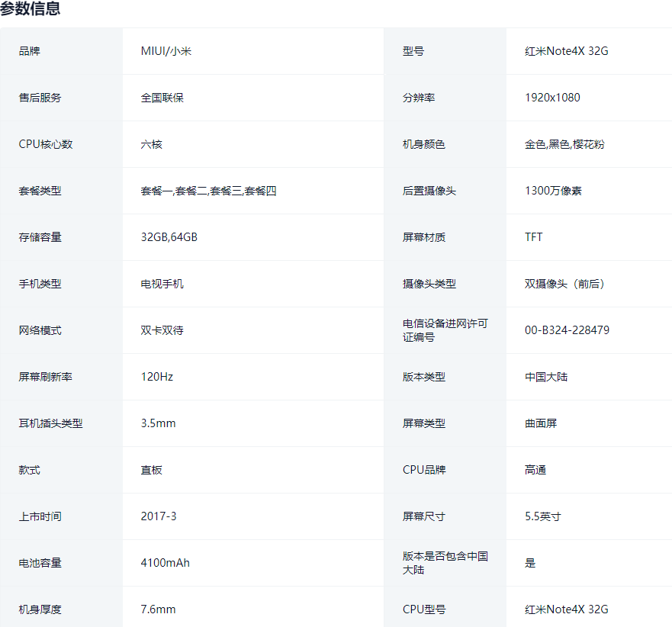Select the 版本是否包含中国大陆 label
Viewport: 672px width, 627px height.
pos(445,563)
